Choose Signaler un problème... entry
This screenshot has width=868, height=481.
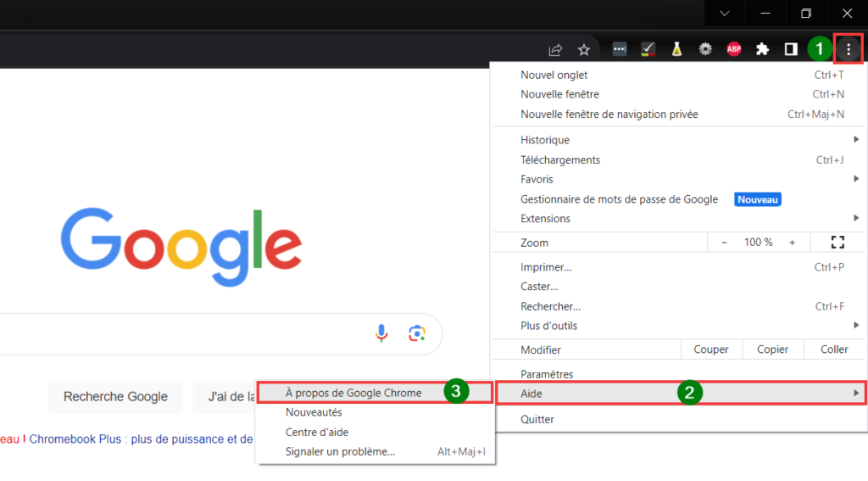pos(375,451)
